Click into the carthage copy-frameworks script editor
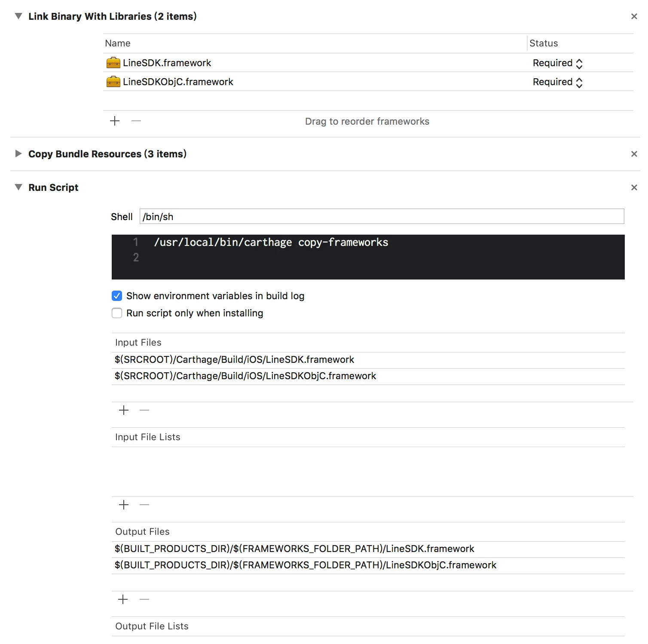The width and height of the screenshot is (648, 644). 368,257
